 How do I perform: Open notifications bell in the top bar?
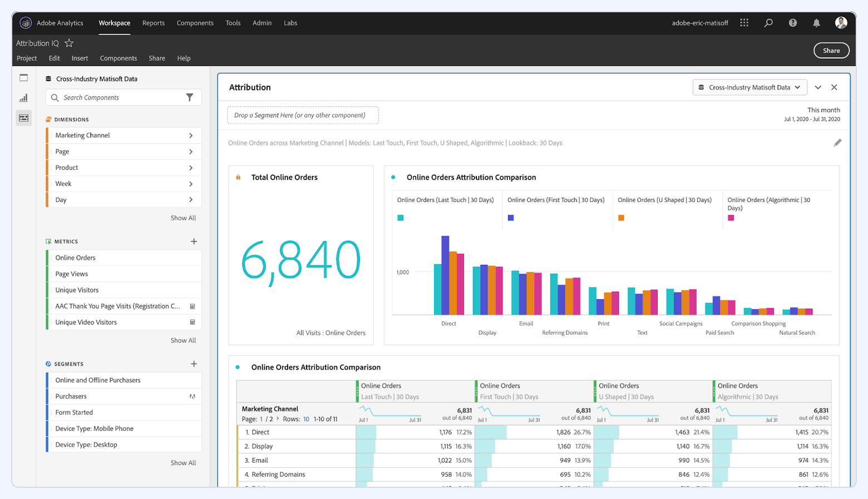pos(817,23)
